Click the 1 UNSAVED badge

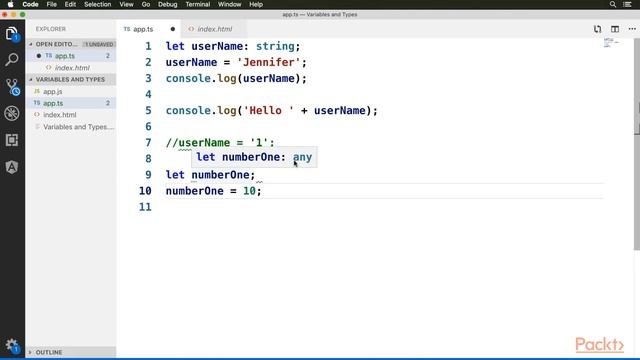pos(99,44)
